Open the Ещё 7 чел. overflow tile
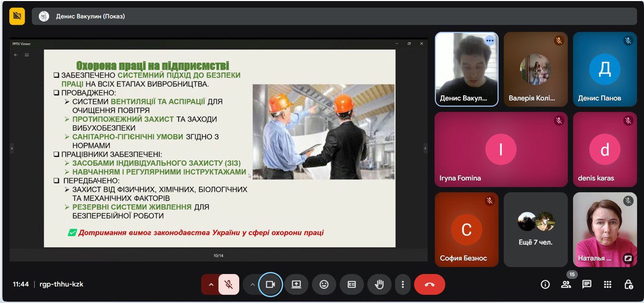This screenshot has height=303, width=644. click(x=535, y=229)
